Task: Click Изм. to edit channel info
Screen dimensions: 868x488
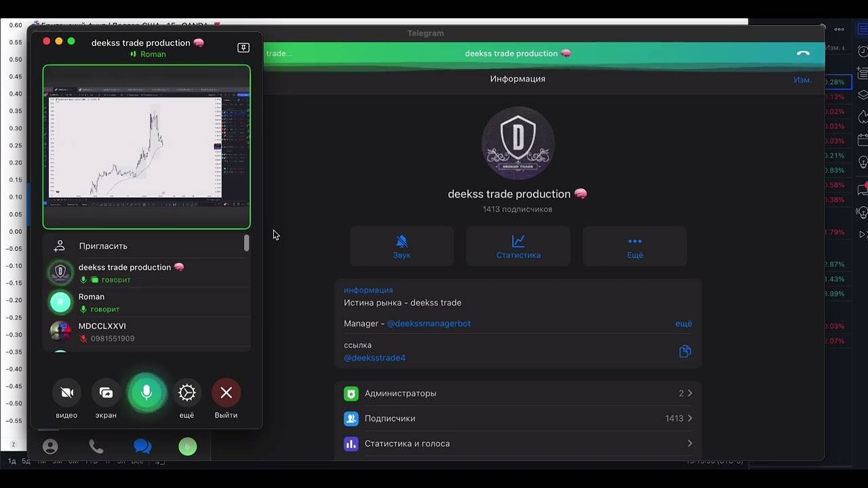Action: (802, 79)
